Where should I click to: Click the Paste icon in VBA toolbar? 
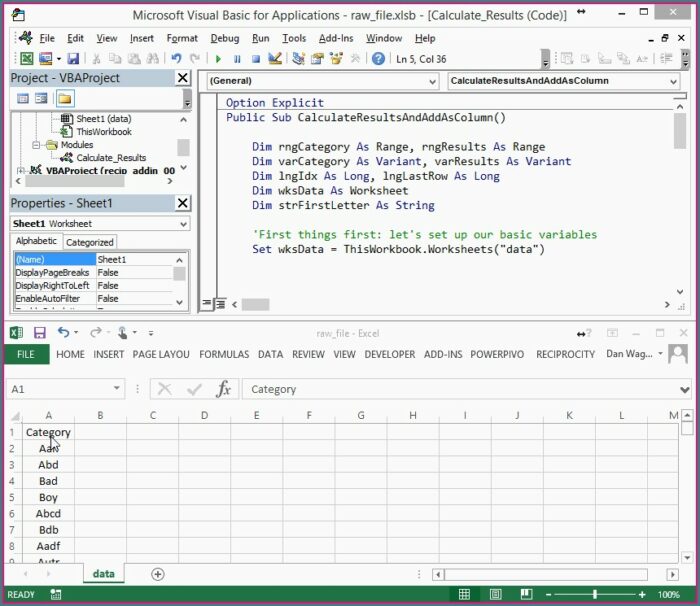tap(134, 59)
